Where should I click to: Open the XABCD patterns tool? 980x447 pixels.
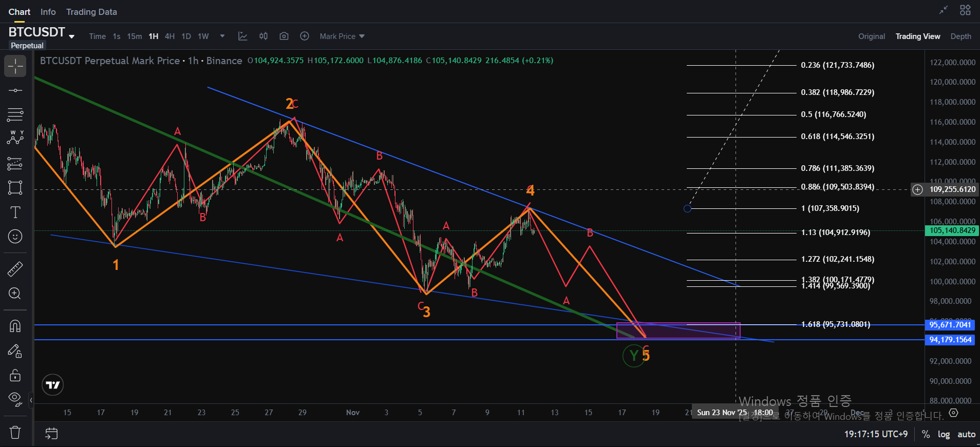click(15, 138)
